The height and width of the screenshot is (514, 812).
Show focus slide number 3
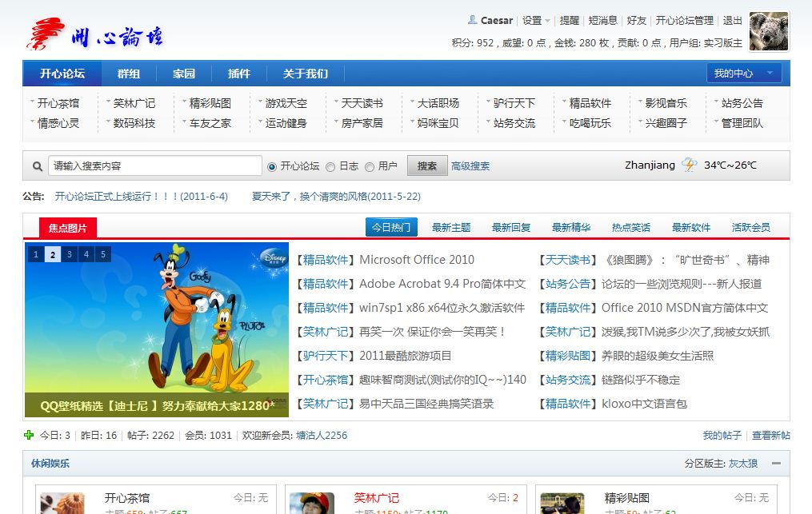click(x=70, y=254)
